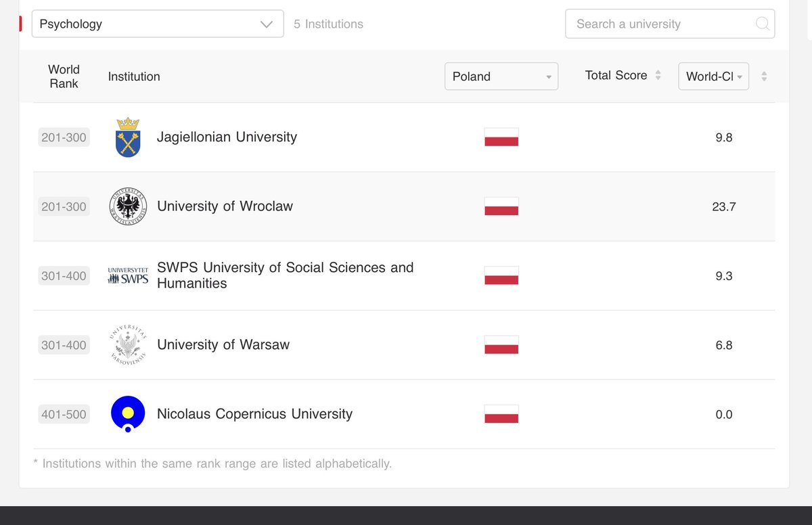812x525 pixels.
Task: Click score value 23.7
Action: pyautogui.click(x=724, y=206)
